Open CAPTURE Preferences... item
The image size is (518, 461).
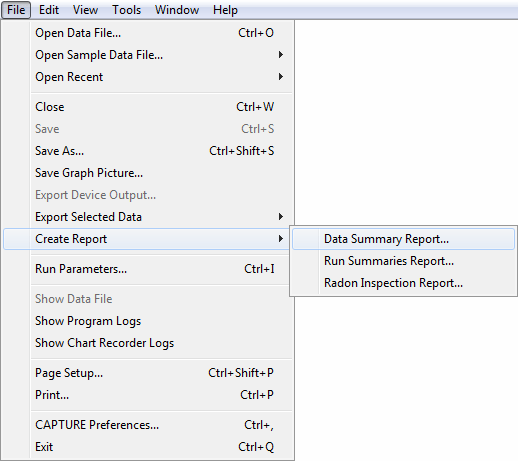point(148,425)
